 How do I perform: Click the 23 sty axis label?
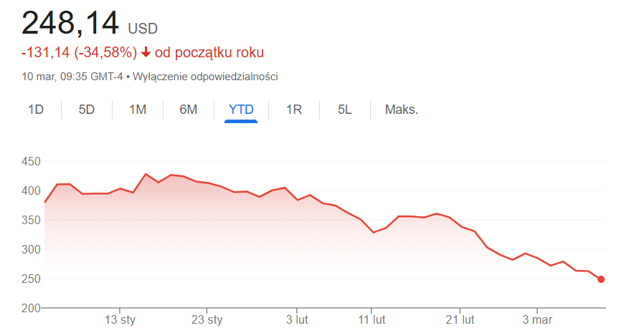(206, 319)
